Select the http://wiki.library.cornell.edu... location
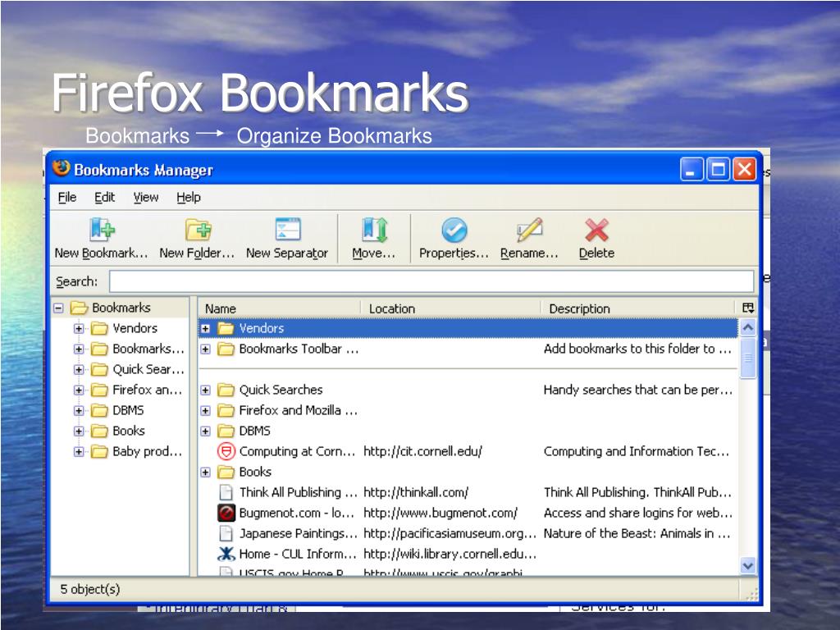The image size is (840, 630). (450, 554)
